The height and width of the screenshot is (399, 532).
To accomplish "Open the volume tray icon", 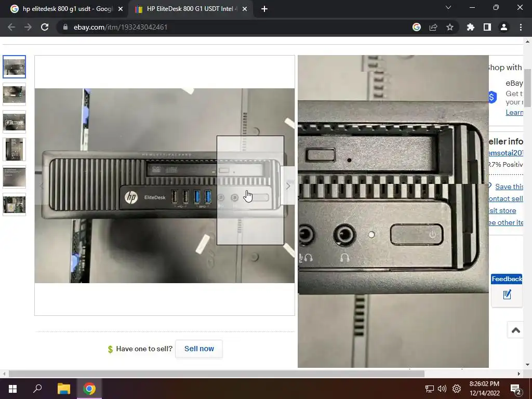I will pos(442,389).
